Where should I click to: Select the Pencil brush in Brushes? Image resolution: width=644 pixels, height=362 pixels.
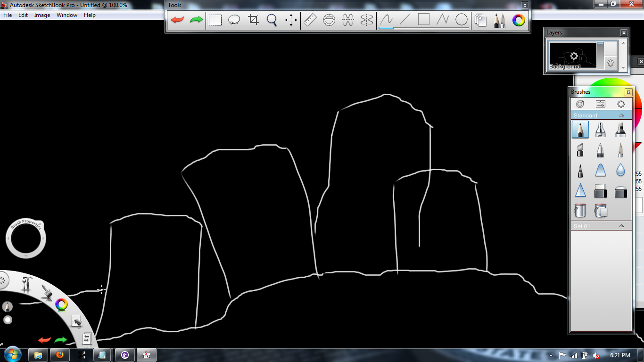click(580, 129)
